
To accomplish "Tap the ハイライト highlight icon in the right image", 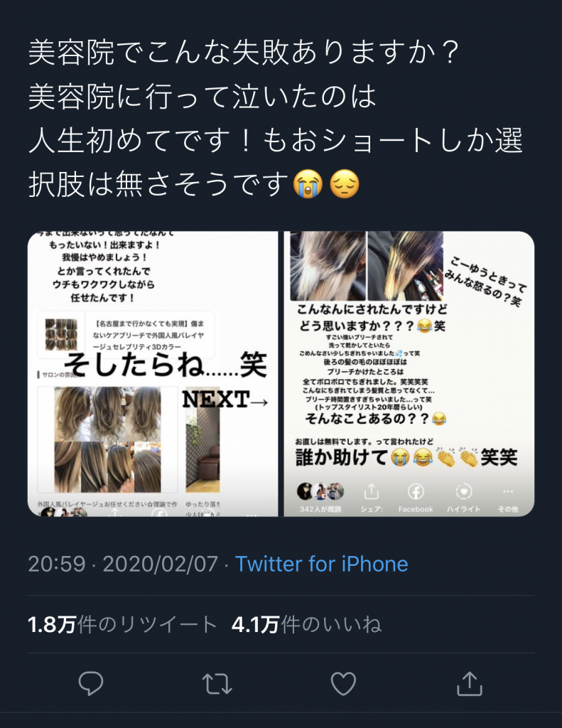I will click(463, 491).
